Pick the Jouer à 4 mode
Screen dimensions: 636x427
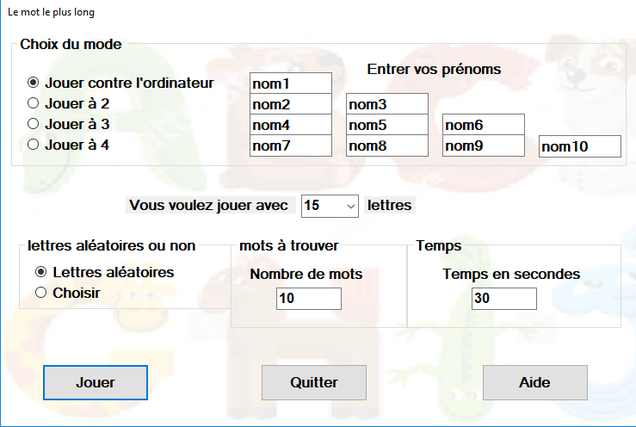(x=68, y=145)
